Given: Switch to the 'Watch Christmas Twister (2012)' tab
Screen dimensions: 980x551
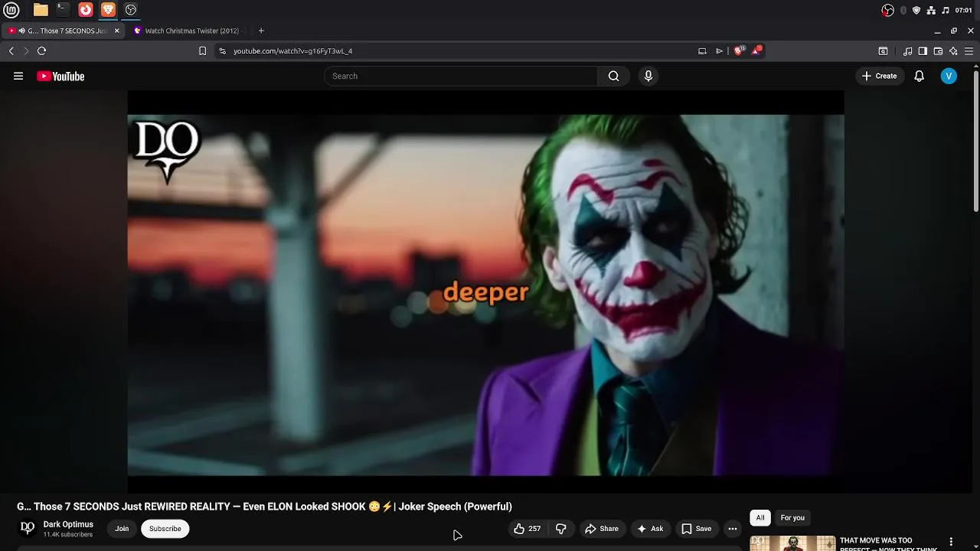Looking at the screenshot, I should (191, 31).
